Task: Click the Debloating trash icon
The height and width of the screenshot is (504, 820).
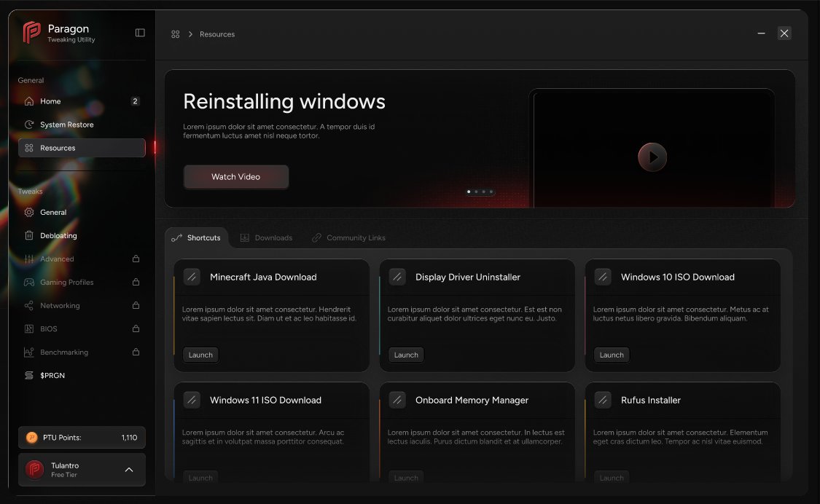Action: [x=29, y=235]
